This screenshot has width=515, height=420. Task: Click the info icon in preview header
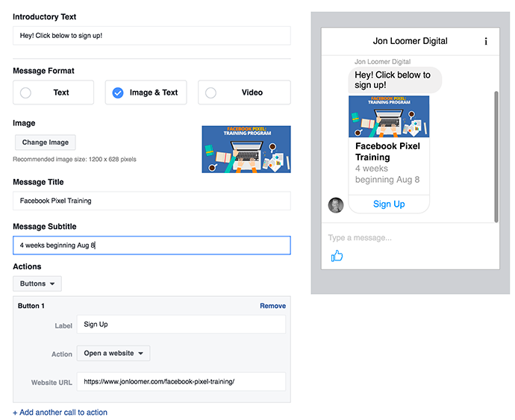tap(486, 41)
